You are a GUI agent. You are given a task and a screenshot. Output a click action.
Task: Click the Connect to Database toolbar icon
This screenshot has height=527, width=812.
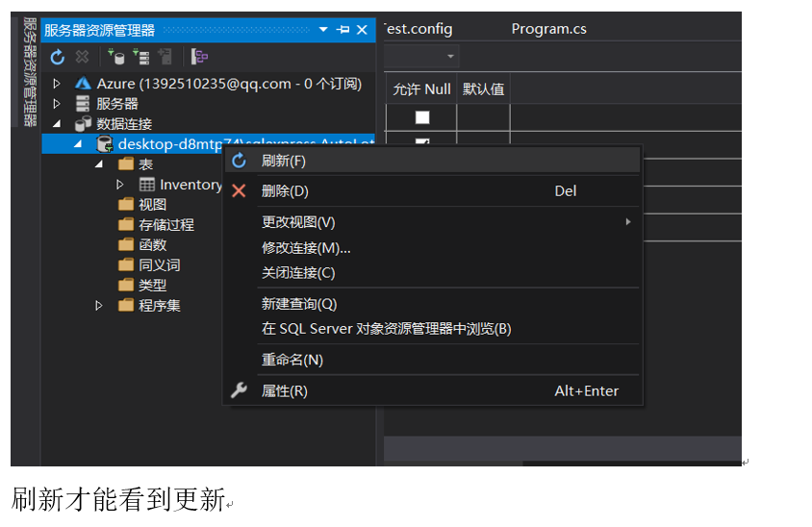click(115, 57)
